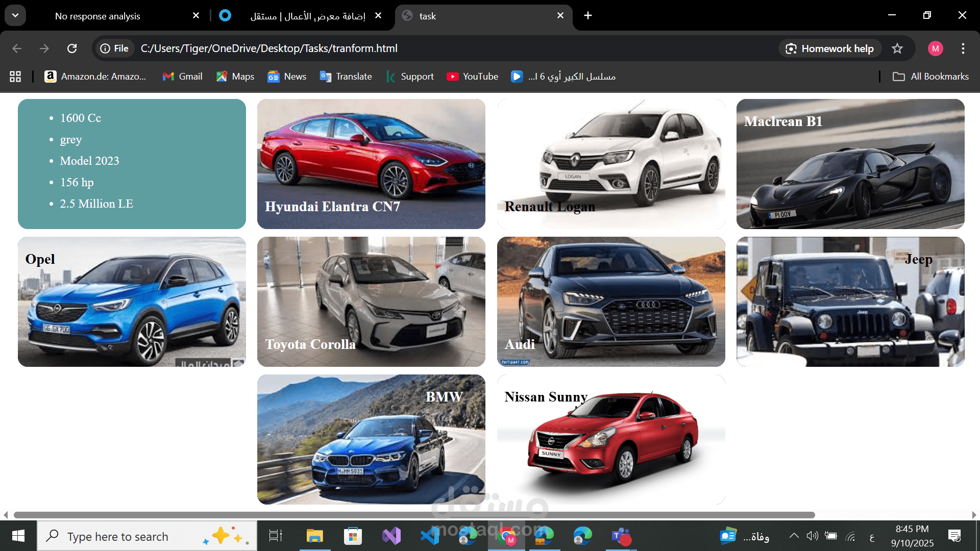Screen dimensions: 980x551
Task: Expand the tab search dropdown arrow
Action: coord(15,16)
